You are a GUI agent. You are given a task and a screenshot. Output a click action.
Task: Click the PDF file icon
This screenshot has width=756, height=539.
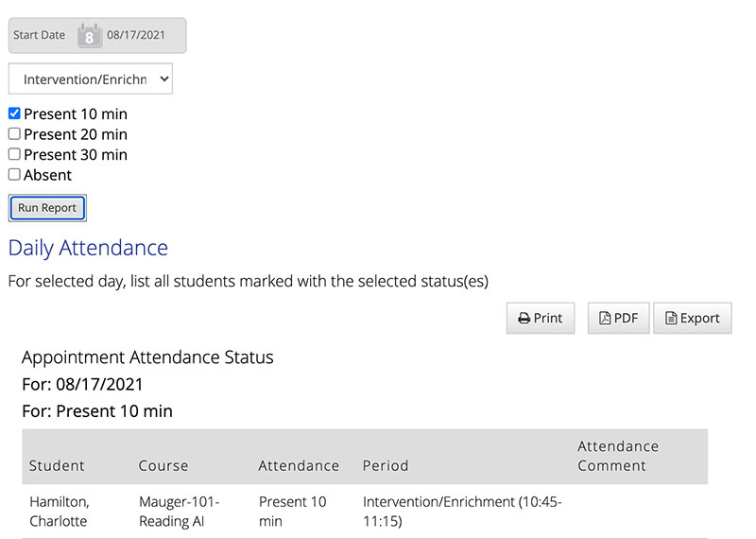tap(605, 318)
